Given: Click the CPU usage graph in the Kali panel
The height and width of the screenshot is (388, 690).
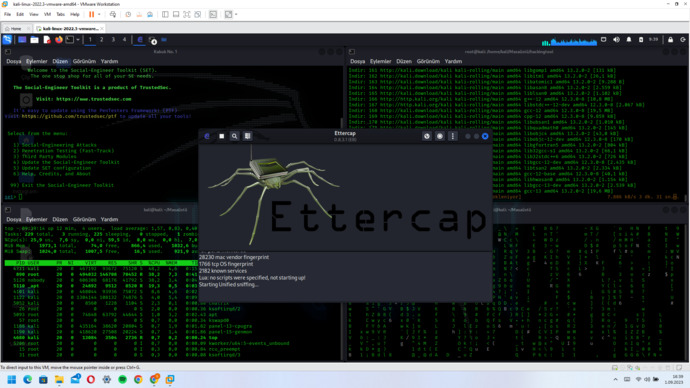Looking at the screenshot, I should [569, 41].
